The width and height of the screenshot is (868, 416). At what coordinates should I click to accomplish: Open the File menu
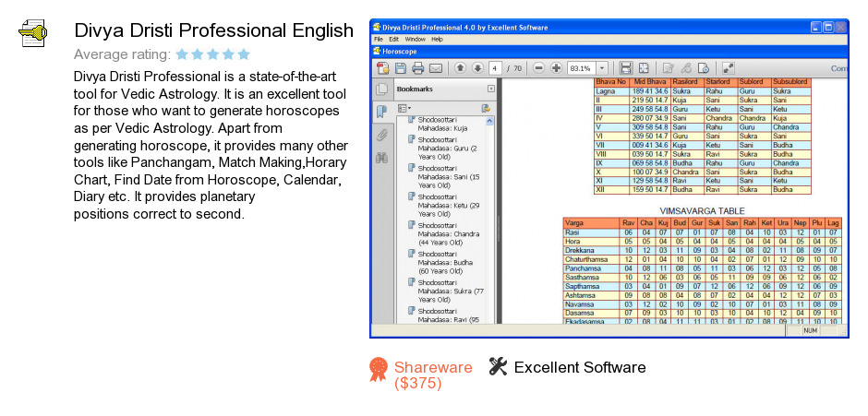[378, 40]
